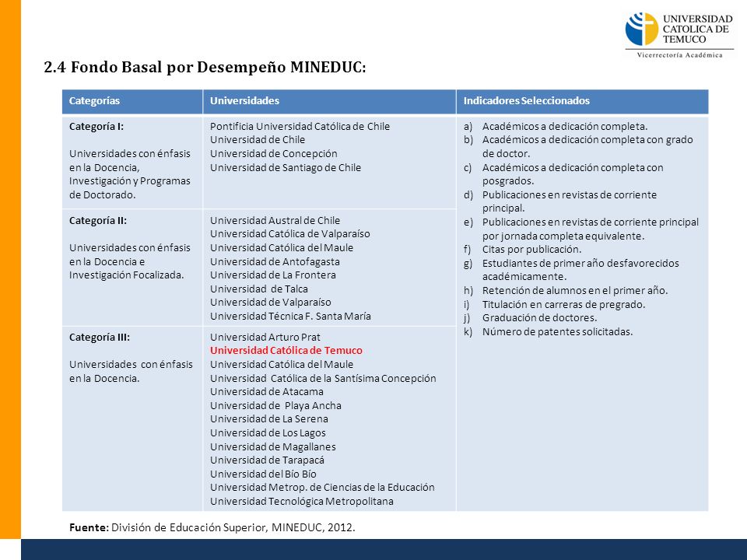Click 'Universidad Arturo Prat' entry

pyautogui.click(x=265, y=337)
